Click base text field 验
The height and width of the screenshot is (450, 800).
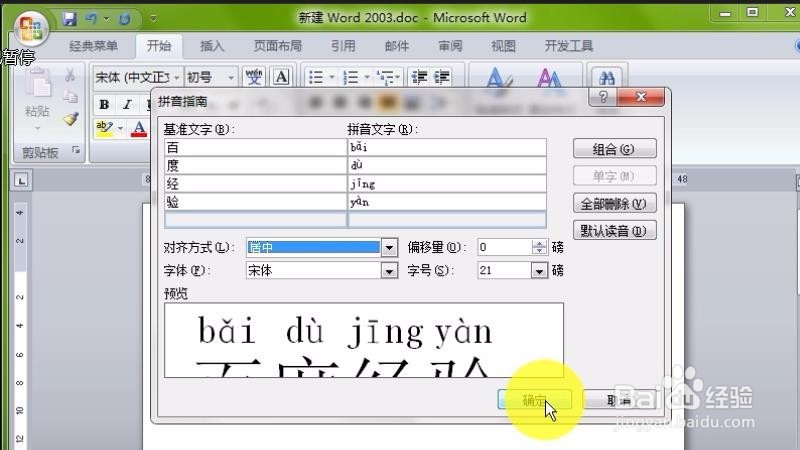[255, 202]
